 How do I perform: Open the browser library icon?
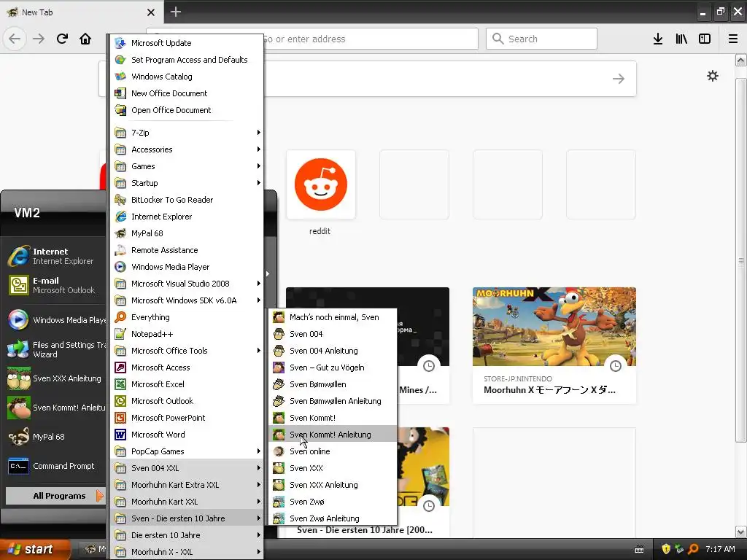click(681, 39)
